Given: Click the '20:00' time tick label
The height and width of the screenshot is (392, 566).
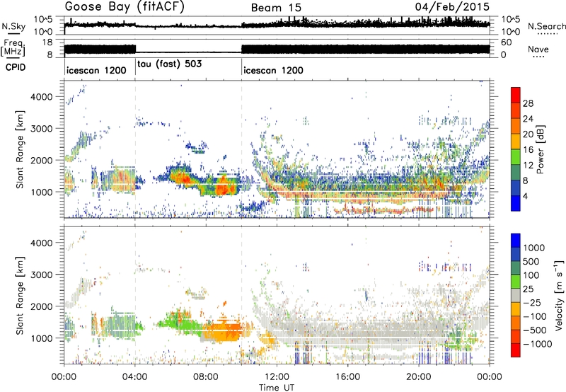Looking at the screenshot, I should [418, 377].
